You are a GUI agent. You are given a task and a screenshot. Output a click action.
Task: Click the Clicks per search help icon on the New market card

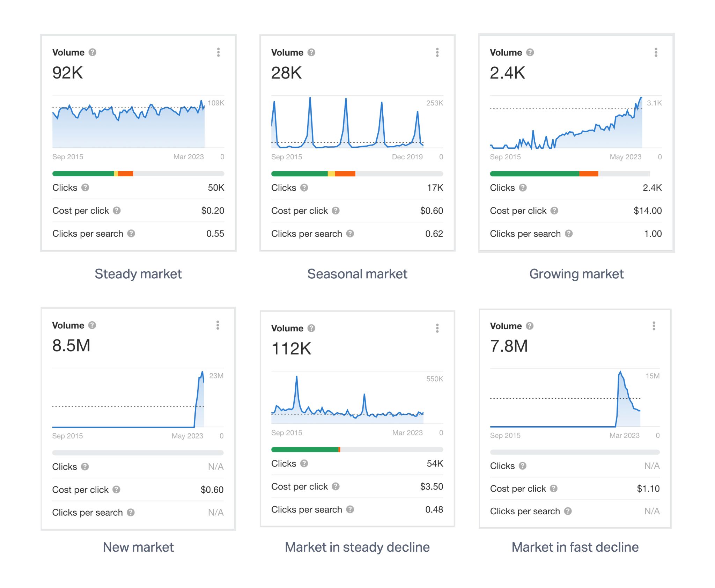point(131,512)
